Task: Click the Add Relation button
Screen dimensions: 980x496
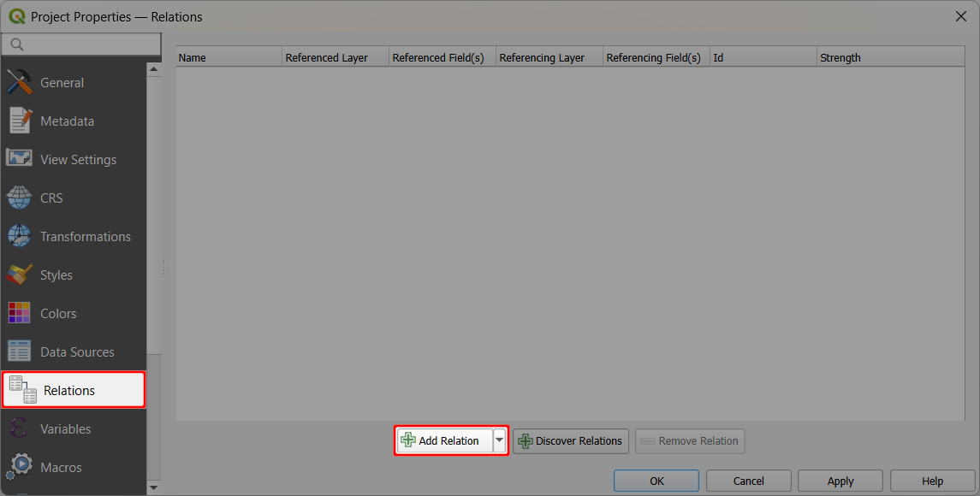Action: pos(445,440)
